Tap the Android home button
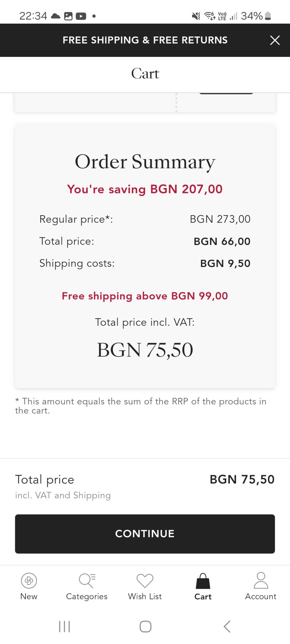 [145, 626]
